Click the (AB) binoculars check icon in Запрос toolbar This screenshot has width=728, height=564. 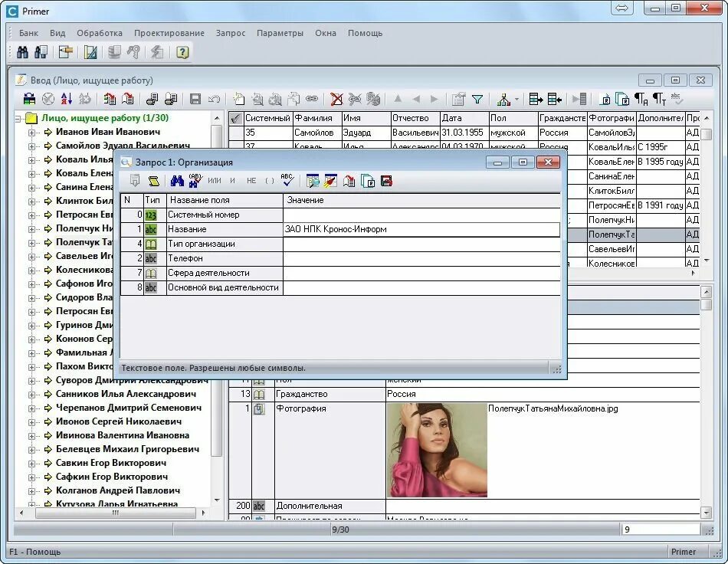pos(195,181)
